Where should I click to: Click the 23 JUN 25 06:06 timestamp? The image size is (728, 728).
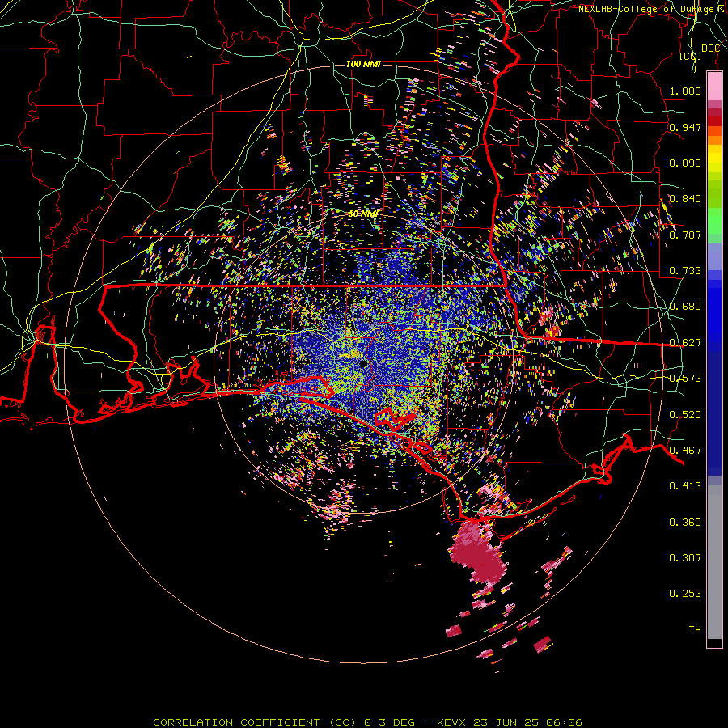527,722
